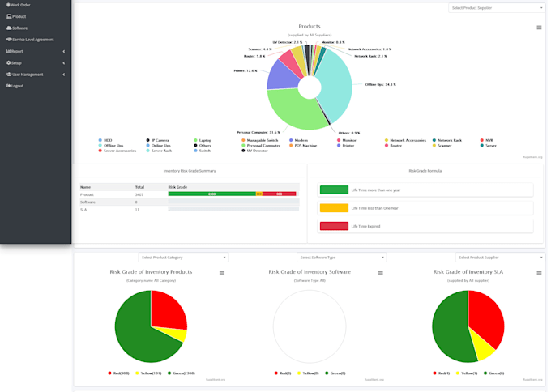Toggle Scanner legend entry

[x=442, y=146]
